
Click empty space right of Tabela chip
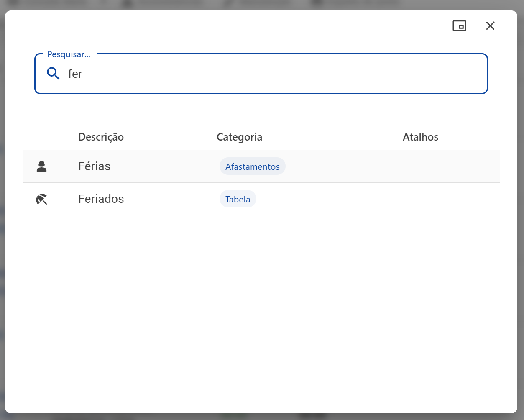pyautogui.click(x=326, y=199)
